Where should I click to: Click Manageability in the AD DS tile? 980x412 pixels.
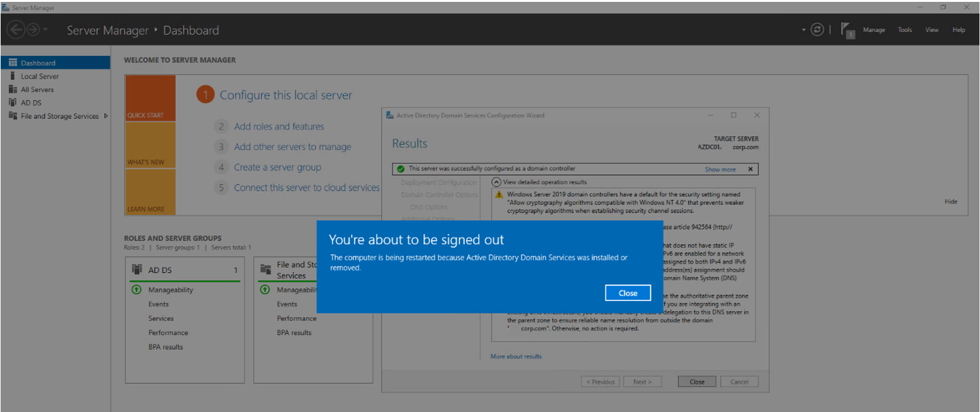171,290
